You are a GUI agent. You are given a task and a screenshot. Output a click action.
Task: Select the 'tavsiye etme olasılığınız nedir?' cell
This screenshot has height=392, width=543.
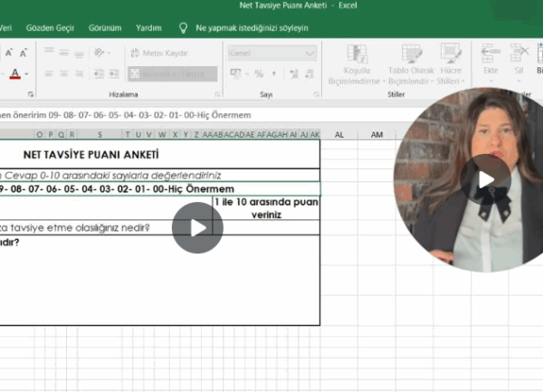pos(106,227)
